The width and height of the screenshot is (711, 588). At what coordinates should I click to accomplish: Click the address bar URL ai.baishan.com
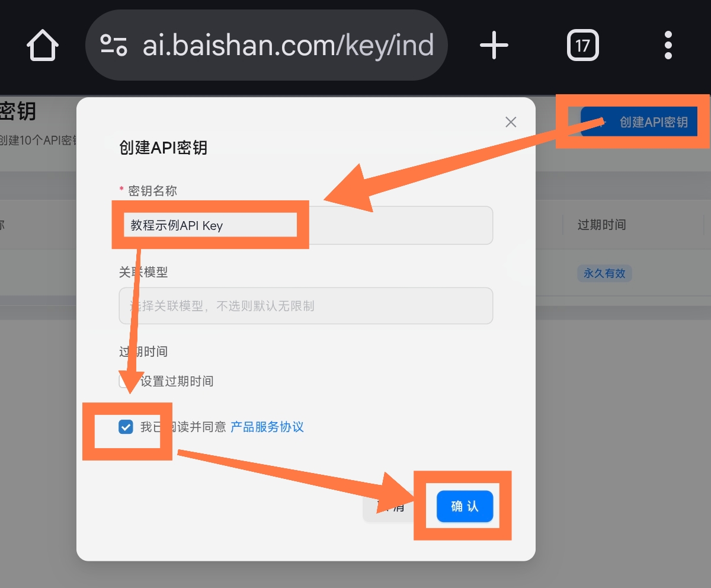pos(288,46)
